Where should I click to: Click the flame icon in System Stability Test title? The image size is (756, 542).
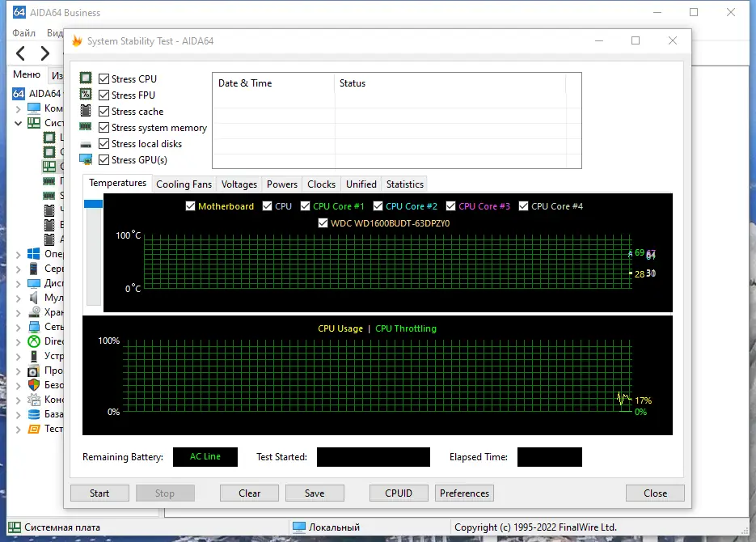tap(77, 41)
